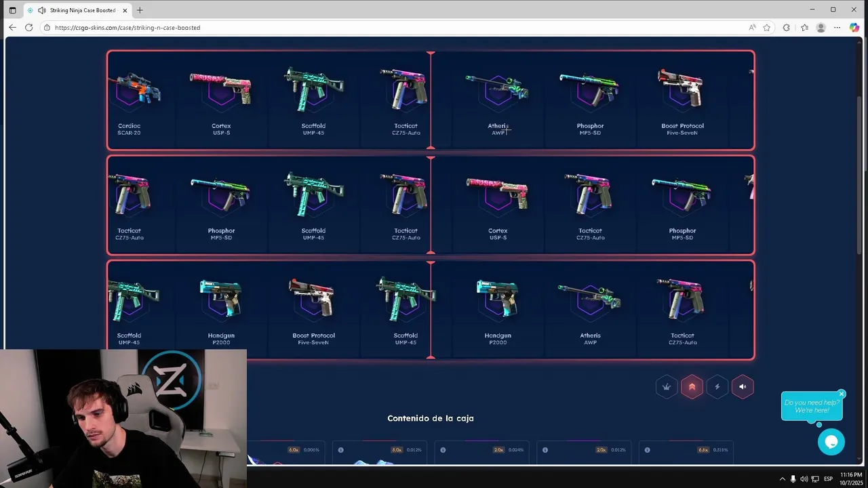This screenshot has height=488, width=868.
Task: Select the Scaffold UMP-45 skin in top spinner
Action: coord(313,100)
